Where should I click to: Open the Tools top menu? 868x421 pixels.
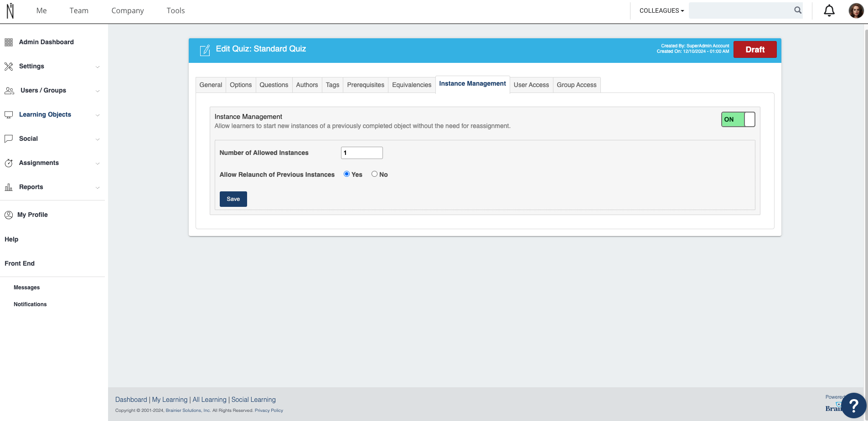(x=176, y=10)
